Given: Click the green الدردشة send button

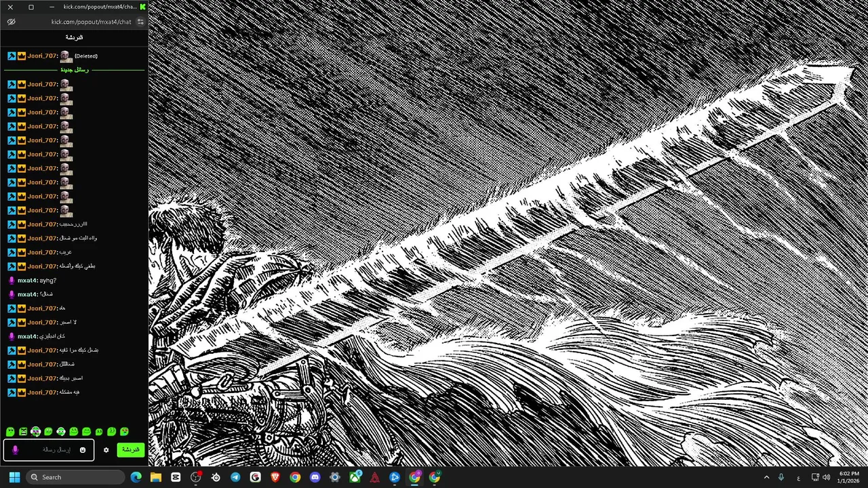Looking at the screenshot, I should pyautogui.click(x=130, y=450).
